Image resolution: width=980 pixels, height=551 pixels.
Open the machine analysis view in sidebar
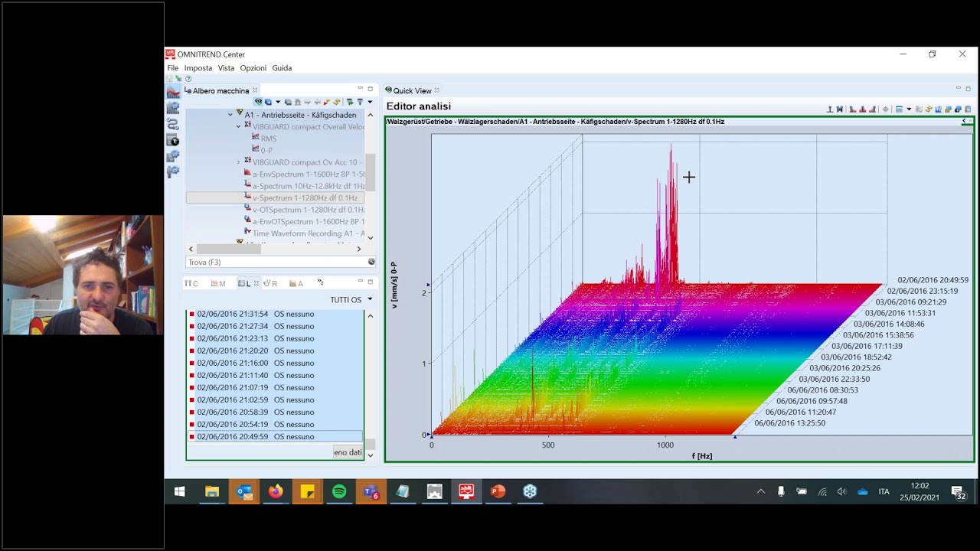(173, 92)
